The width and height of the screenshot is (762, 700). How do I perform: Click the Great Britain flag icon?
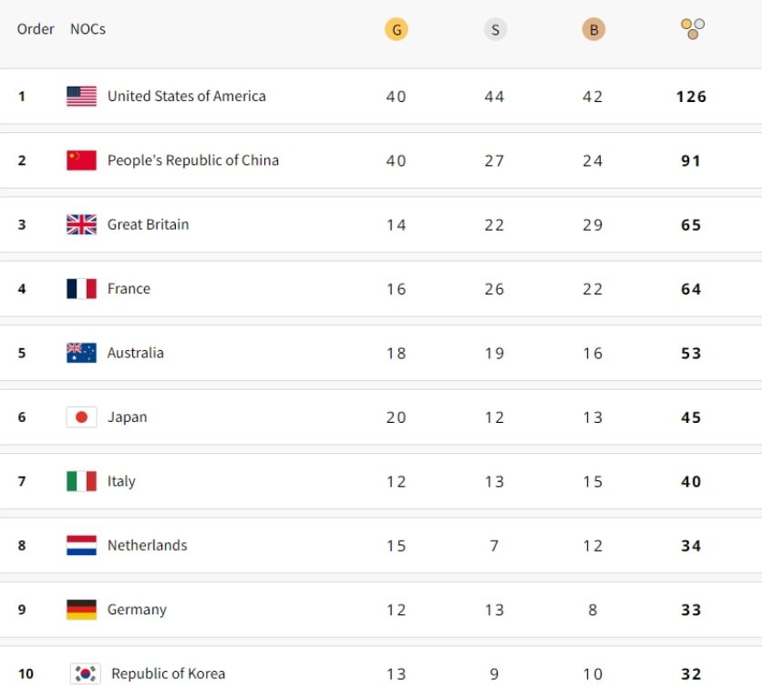point(81,225)
